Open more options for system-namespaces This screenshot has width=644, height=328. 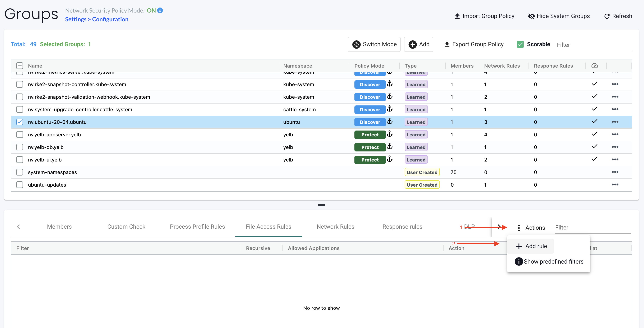point(615,172)
